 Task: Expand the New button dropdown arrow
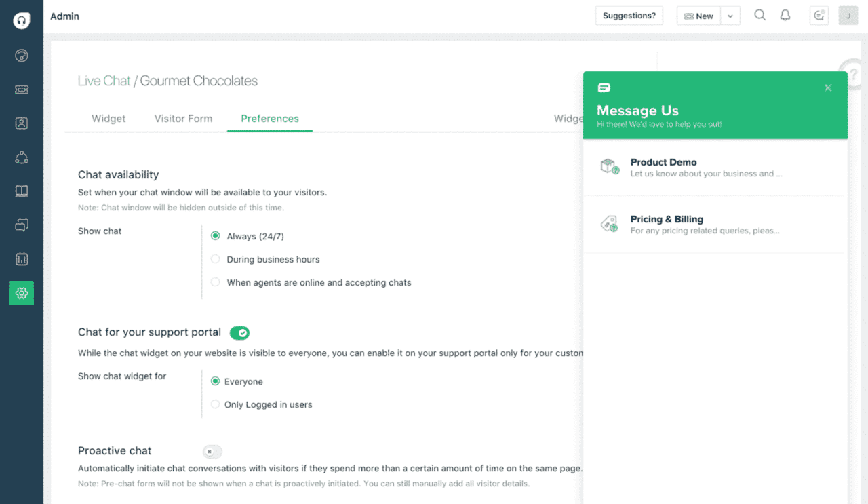(x=730, y=16)
